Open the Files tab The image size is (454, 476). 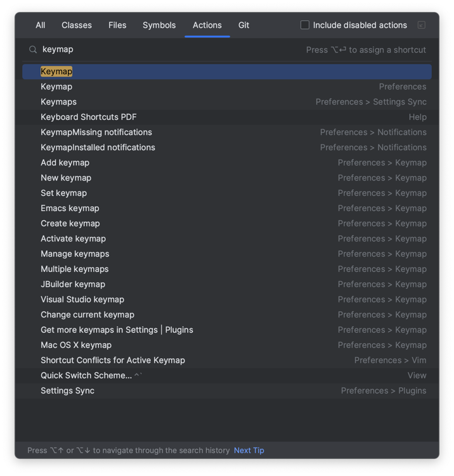pyautogui.click(x=117, y=25)
